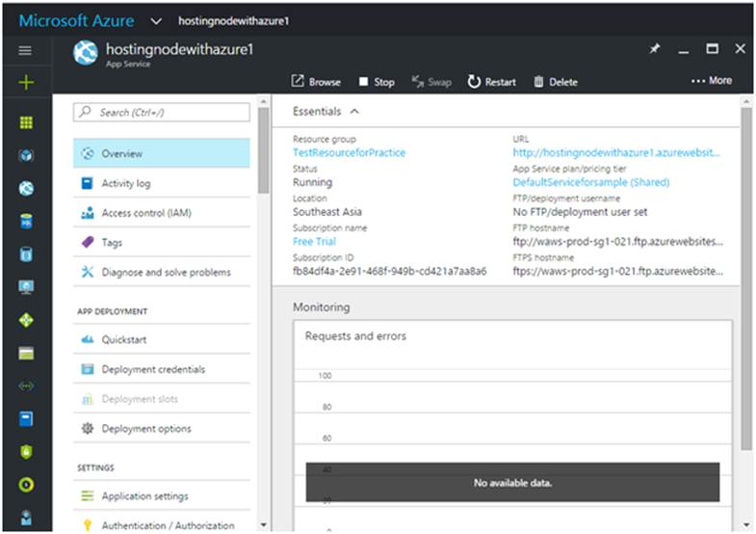Open Resource groups cube icon in sidebar
The height and width of the screenshot is (534, 756).
point(26,155)
